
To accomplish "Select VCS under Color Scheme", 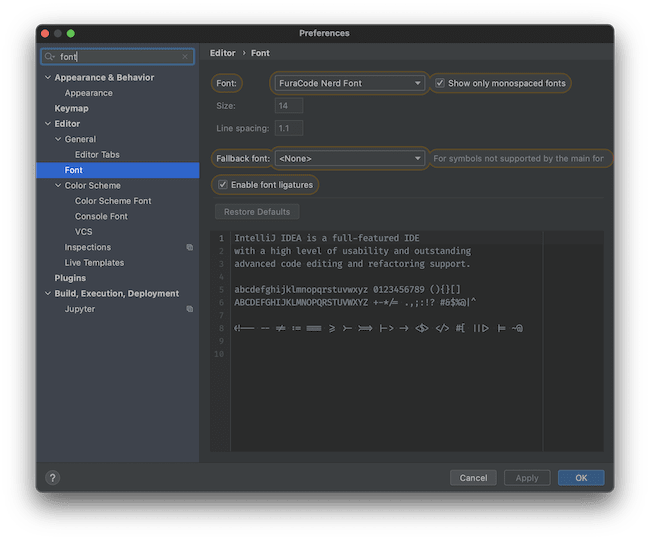I will [x=84, y=232].
